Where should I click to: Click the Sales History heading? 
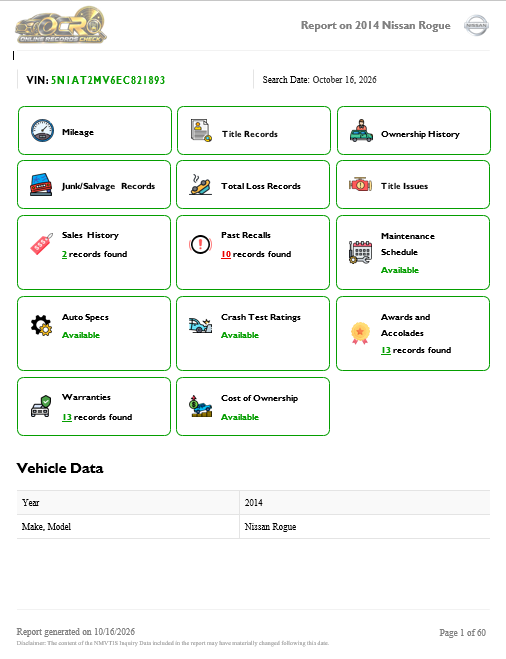90,235
